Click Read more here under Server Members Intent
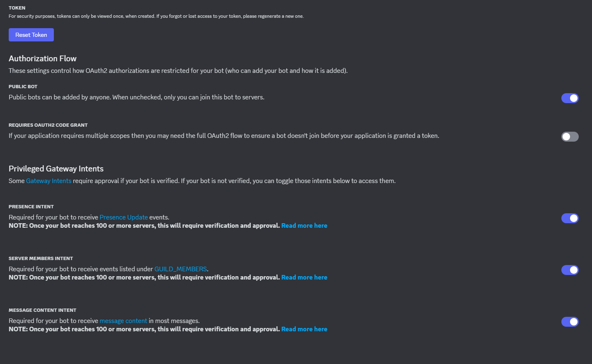The width and height of the screenshot is (592, 364). [304, 277]
